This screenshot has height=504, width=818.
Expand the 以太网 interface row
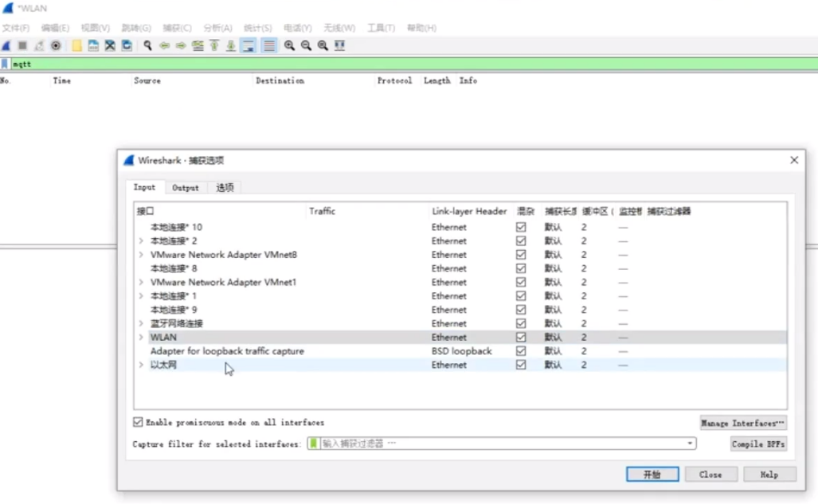pyautogui.click(x=141, y=365)
